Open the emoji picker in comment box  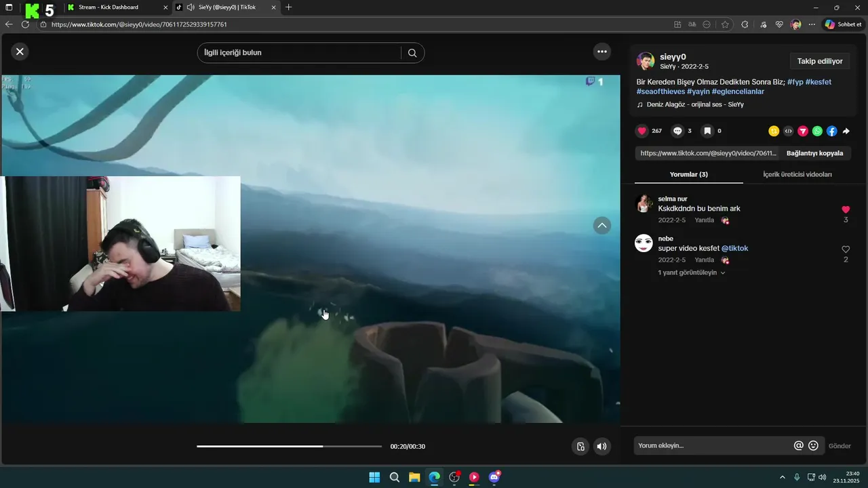pyautogui.click(x=814, y=445)
